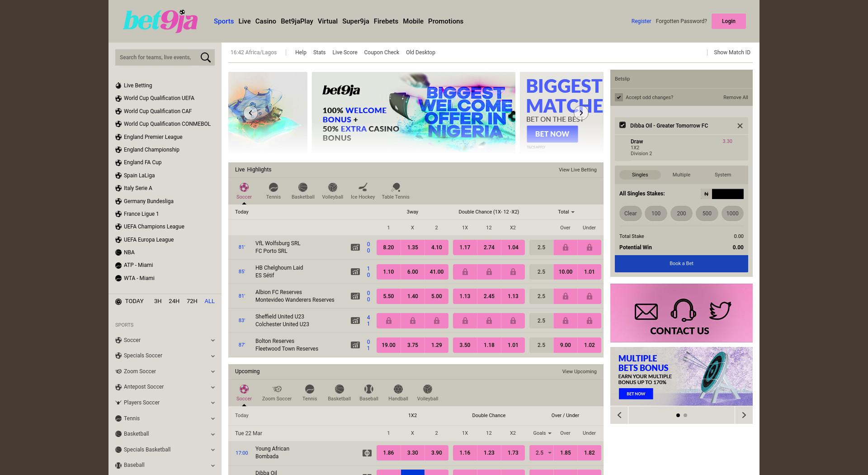Click Book a Bet button
Image resolution: width=868 pixels, height=475 pixels.
(x=681, y=263)
